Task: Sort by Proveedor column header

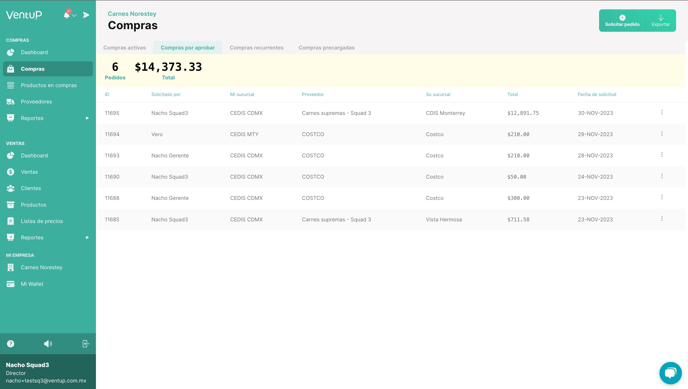Action: (x=312, y=94)
